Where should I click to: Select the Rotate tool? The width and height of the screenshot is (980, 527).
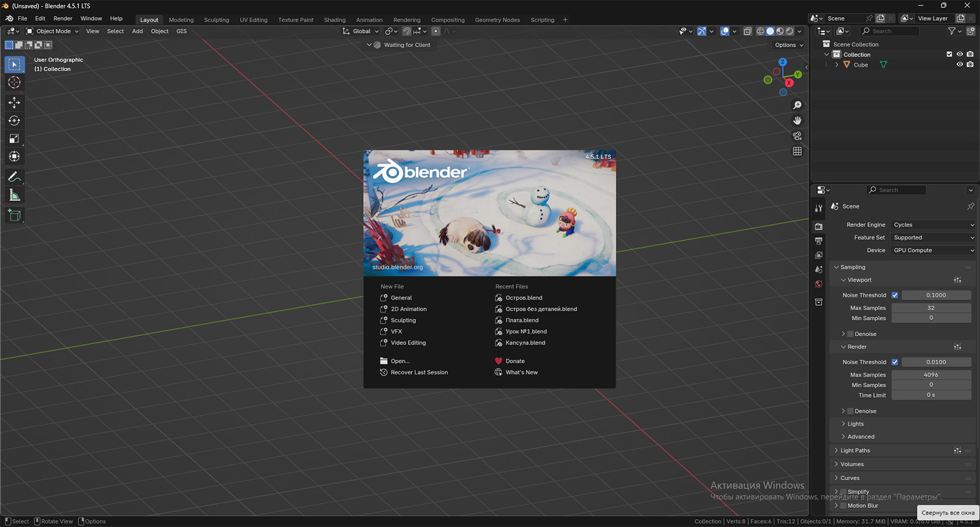click(x=15, y=121)
